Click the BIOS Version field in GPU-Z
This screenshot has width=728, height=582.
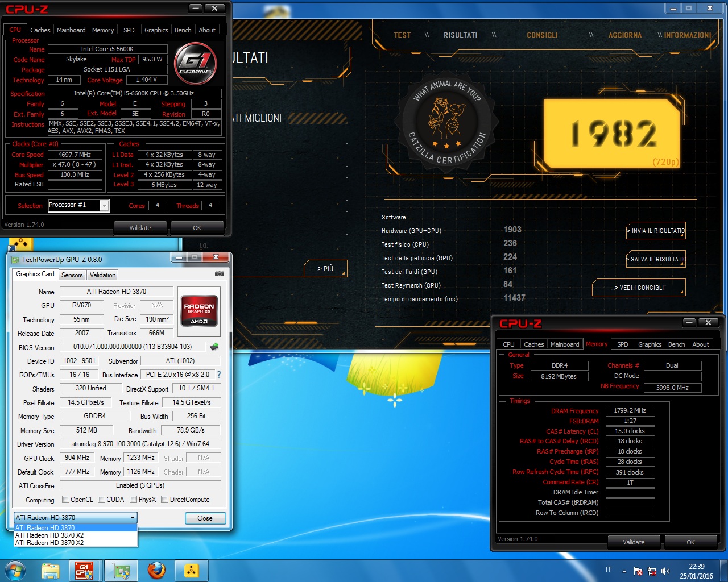click(x=133, y=347)
